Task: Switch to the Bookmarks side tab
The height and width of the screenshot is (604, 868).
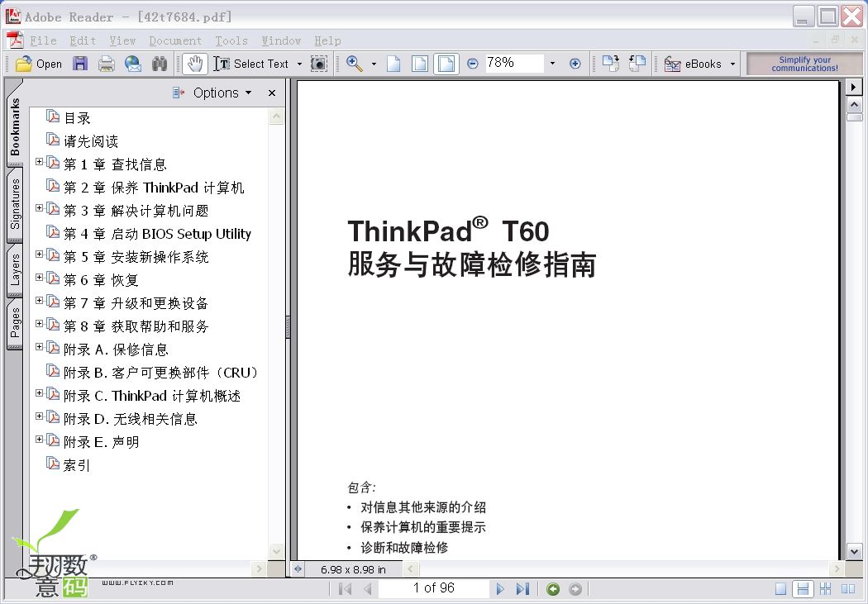Action: pyautogui.click(x=15, y=125)
